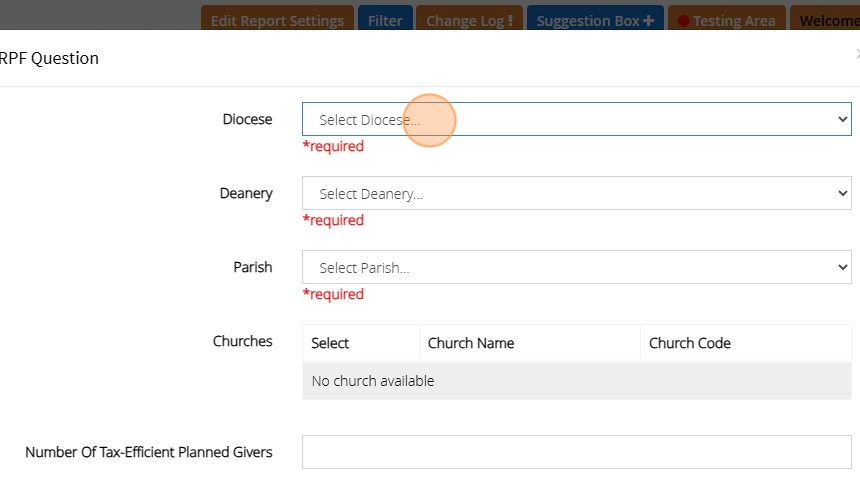
Task: Click the Church Code column header
Action: [690, 343]
